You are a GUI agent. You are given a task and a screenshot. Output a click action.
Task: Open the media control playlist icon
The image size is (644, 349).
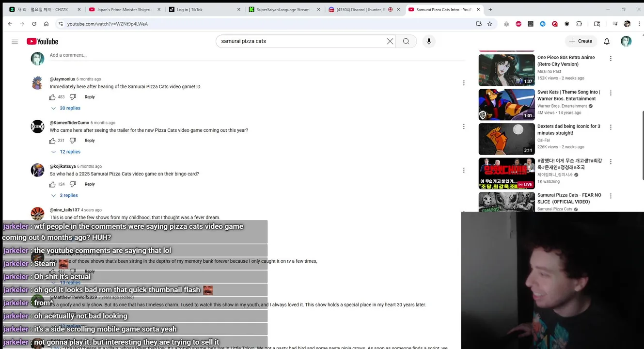tap(615, 24)
